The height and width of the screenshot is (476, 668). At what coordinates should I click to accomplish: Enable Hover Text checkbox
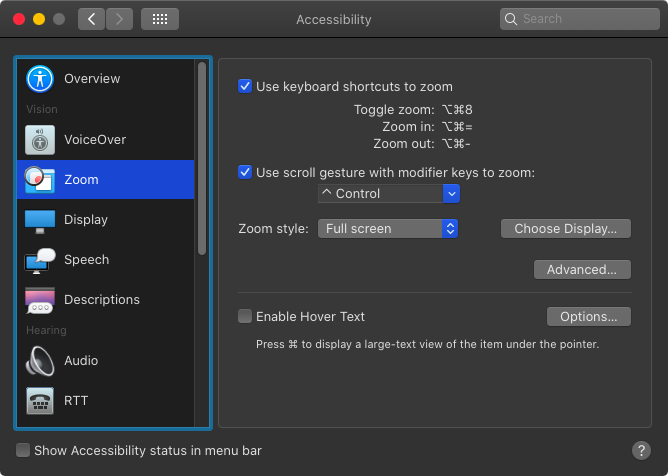tap(245, 316)
